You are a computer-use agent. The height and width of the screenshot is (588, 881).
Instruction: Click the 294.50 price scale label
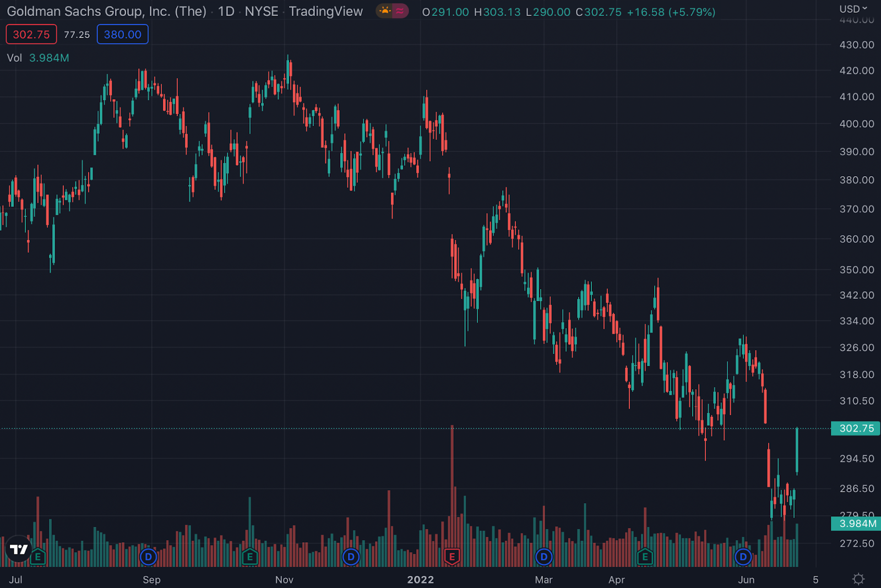pyautogui.click(x=857, y=459)
